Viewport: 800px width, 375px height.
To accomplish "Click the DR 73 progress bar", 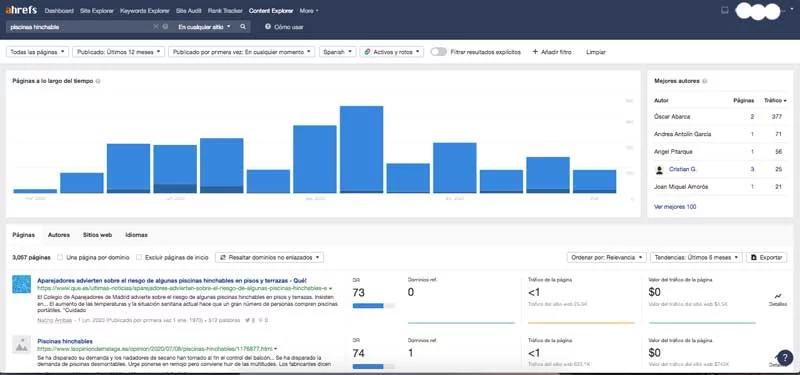I will (x=373, y=306).
